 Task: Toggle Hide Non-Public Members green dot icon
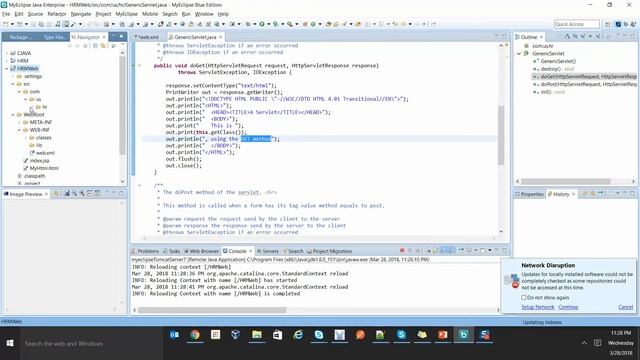tap(590, 37)
